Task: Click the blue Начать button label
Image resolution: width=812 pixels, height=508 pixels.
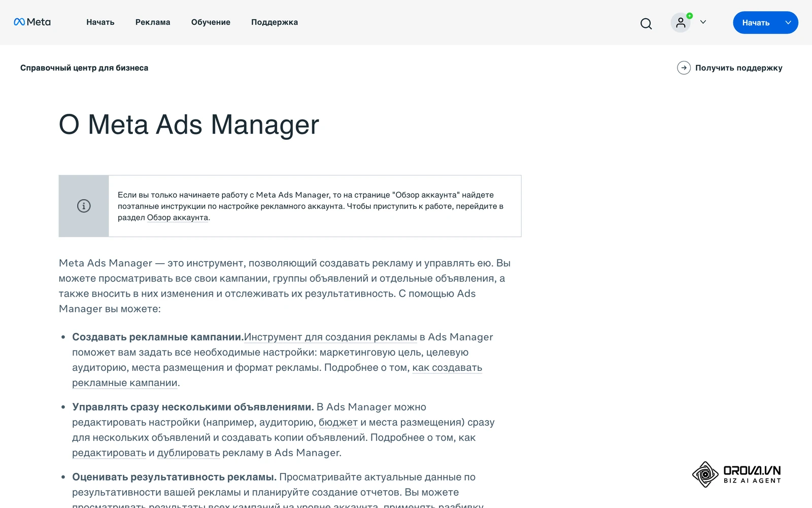Action: (756, 23)
